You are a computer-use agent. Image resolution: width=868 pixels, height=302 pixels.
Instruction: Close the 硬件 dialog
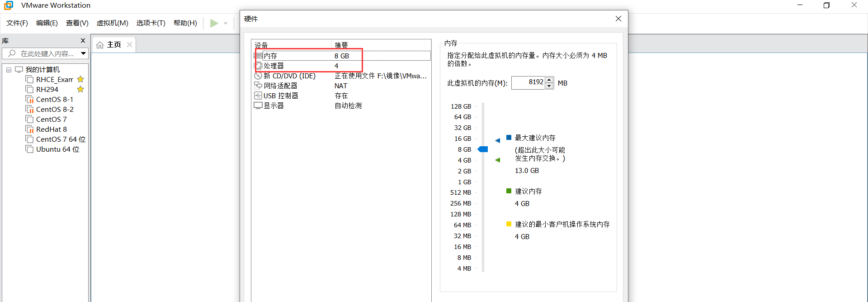click(x=618, y=19)
